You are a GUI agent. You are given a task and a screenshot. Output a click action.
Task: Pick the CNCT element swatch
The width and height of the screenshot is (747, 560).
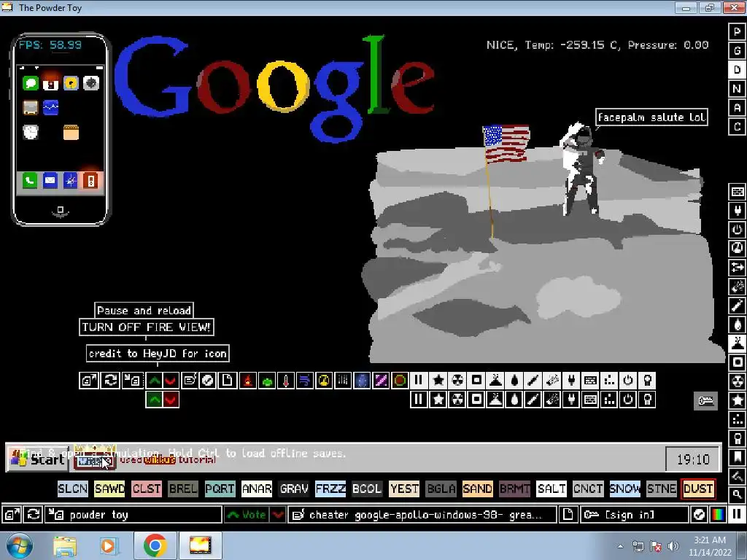pos(588,489)
